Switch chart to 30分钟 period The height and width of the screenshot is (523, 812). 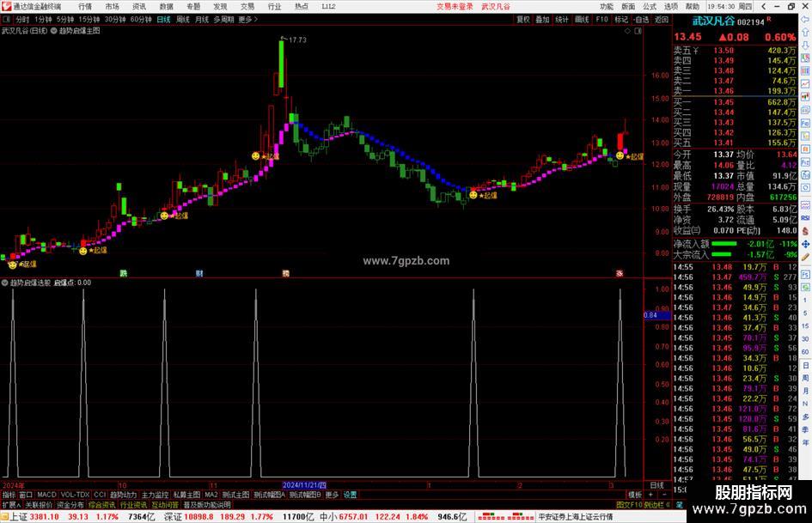(x=115, y=19)
